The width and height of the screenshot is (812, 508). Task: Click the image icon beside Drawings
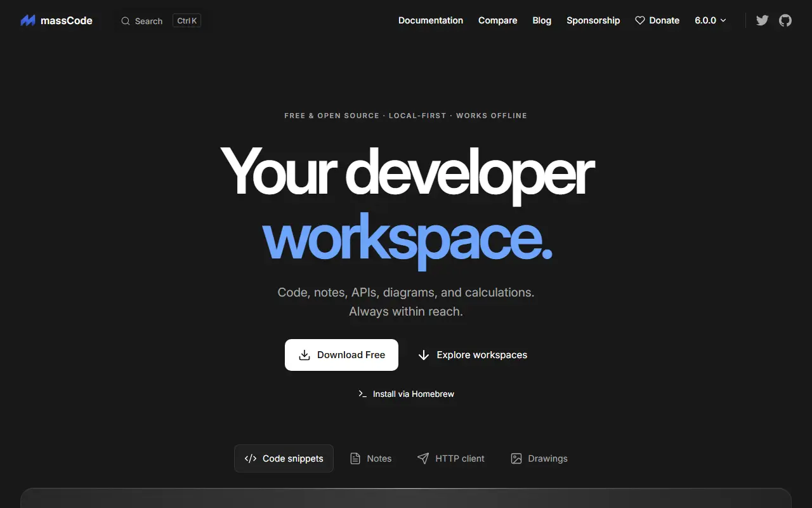tap(516, 458)
